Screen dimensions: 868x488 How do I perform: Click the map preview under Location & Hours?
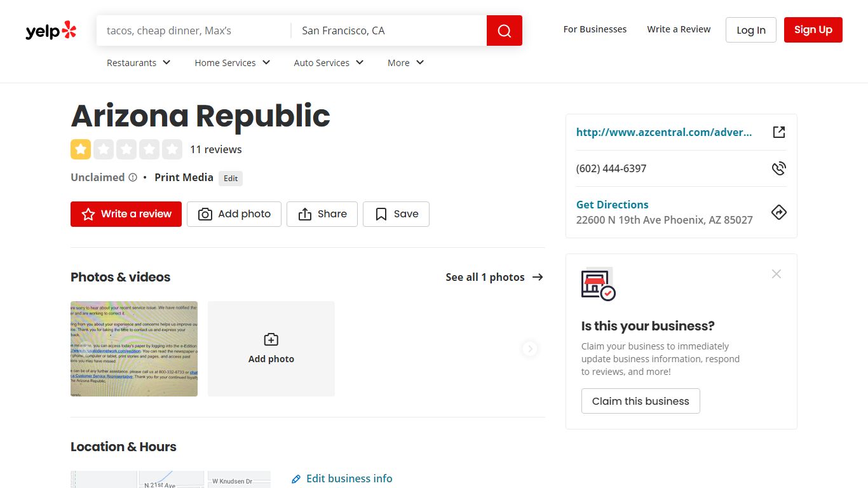tap(170, 479)
